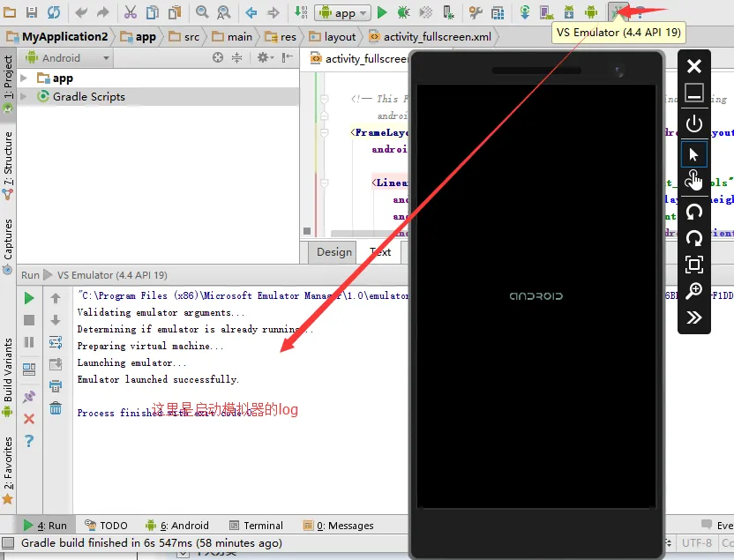Expand emulator additional tools chevron

tap(694, 317)
